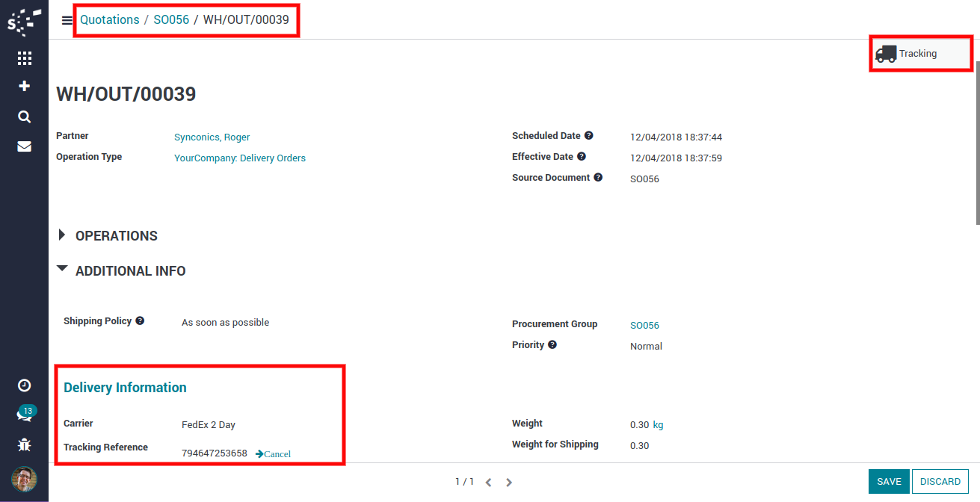Click the bug debug icon in sidebar
This screenshot has width=980, height=502.
(x=24, y=445)
